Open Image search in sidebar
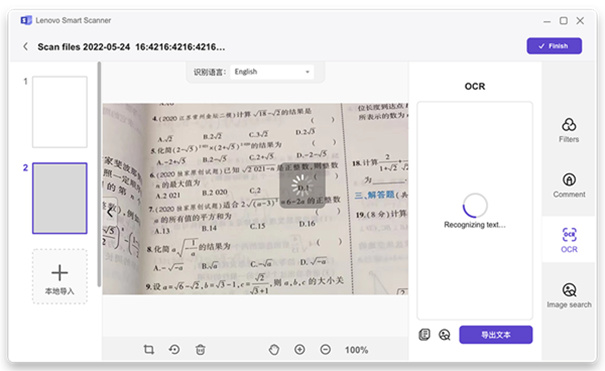 [x=569, y=295]
